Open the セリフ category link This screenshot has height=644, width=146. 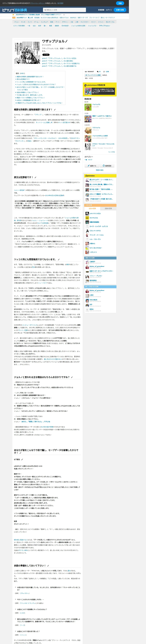pyautogui.click(x=90, y=160)
